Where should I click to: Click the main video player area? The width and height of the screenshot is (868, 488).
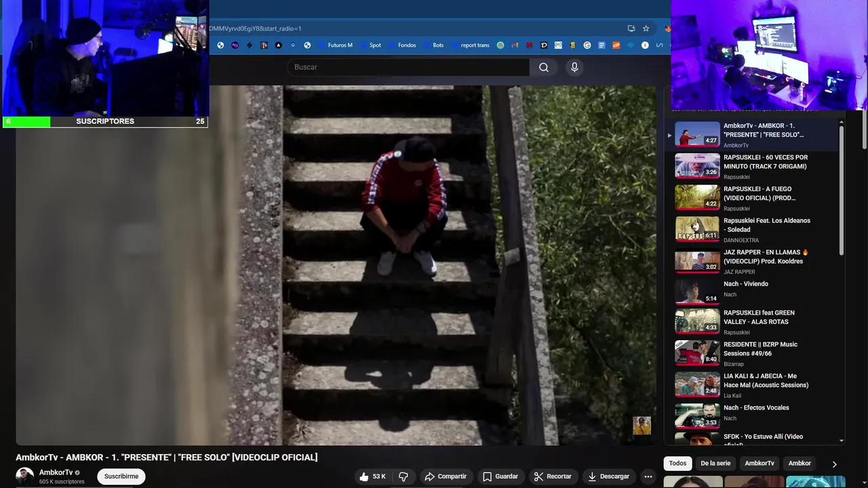[x=336, y=265]
